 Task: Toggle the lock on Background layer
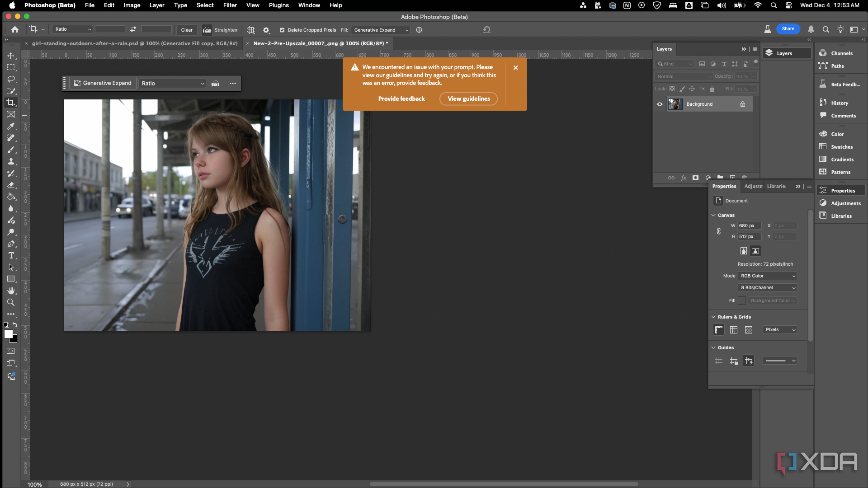(743, 103)
